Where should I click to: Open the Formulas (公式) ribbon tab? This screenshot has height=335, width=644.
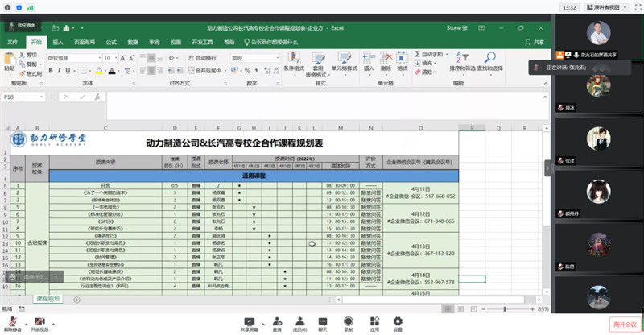tap(111, 42)
